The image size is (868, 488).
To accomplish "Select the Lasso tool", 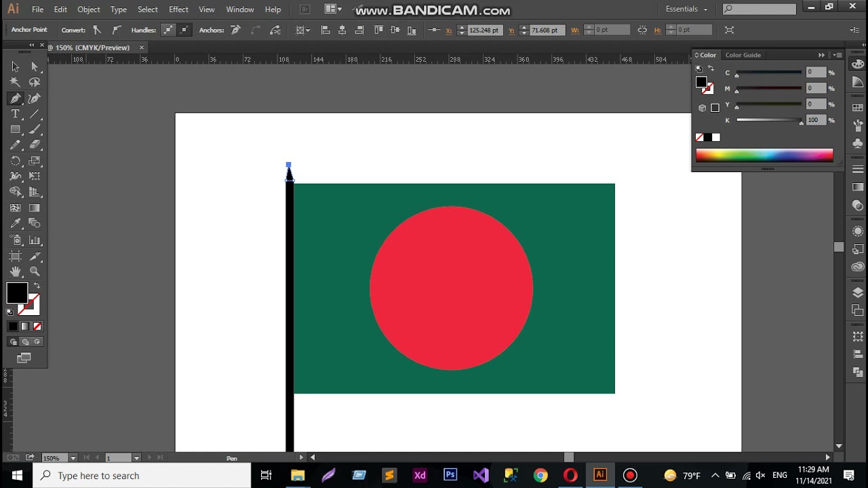I will [35, 82].
